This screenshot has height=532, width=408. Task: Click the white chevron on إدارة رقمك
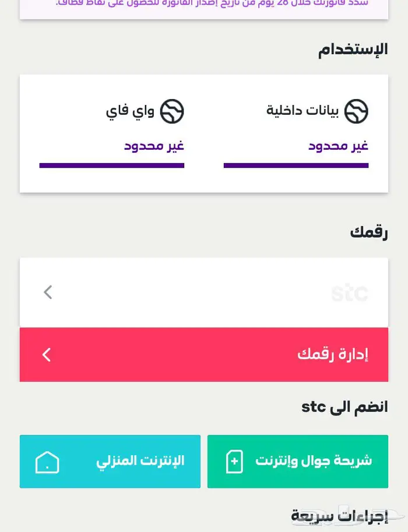pos(47,354)
